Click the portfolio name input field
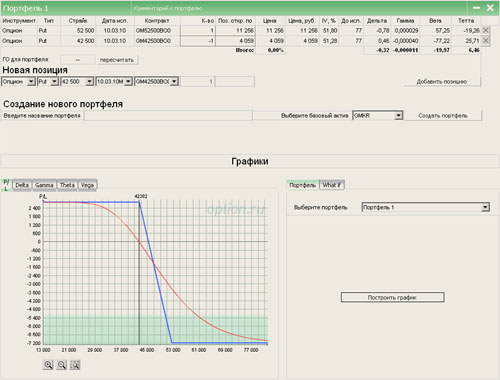500x380 pixels. coord(168,116)
